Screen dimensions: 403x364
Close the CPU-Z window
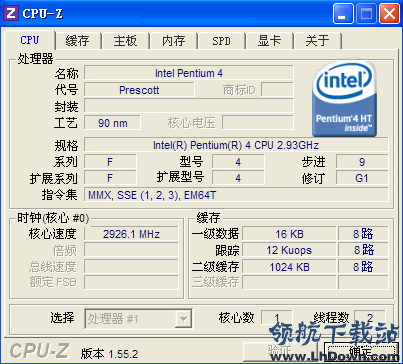(390, 14)
